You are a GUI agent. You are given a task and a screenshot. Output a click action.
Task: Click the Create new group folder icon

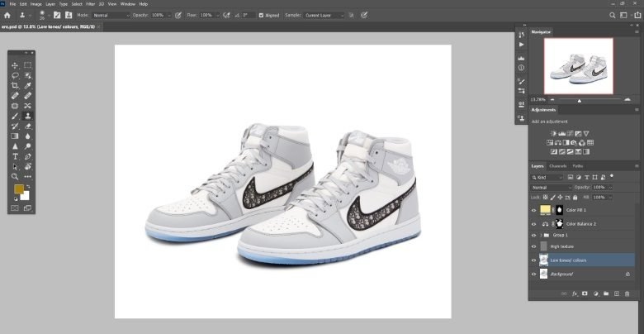click(606, 293)
